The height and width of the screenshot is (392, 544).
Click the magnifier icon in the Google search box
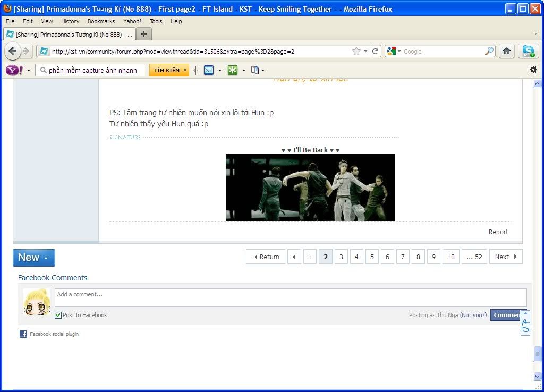coord(489,52)
